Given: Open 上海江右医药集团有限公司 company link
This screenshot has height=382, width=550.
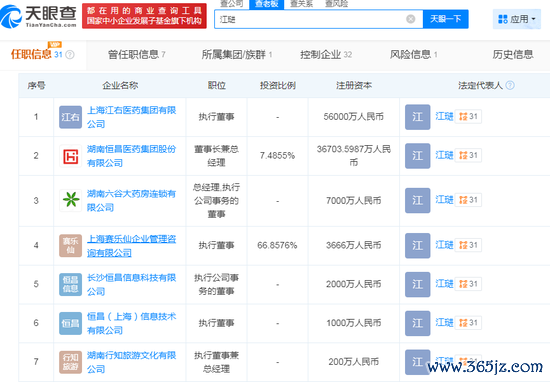Looking at the screenshot, I should pos(132,117).
